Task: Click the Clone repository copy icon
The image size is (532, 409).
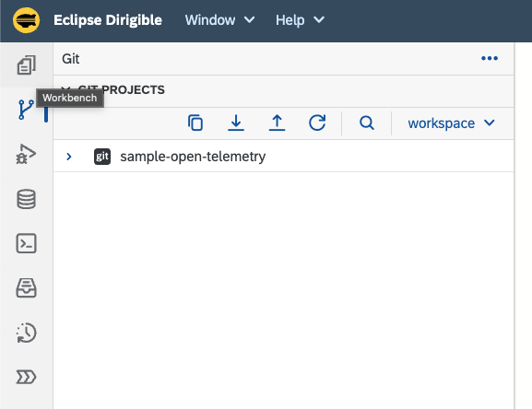Action: click(195, 123)
